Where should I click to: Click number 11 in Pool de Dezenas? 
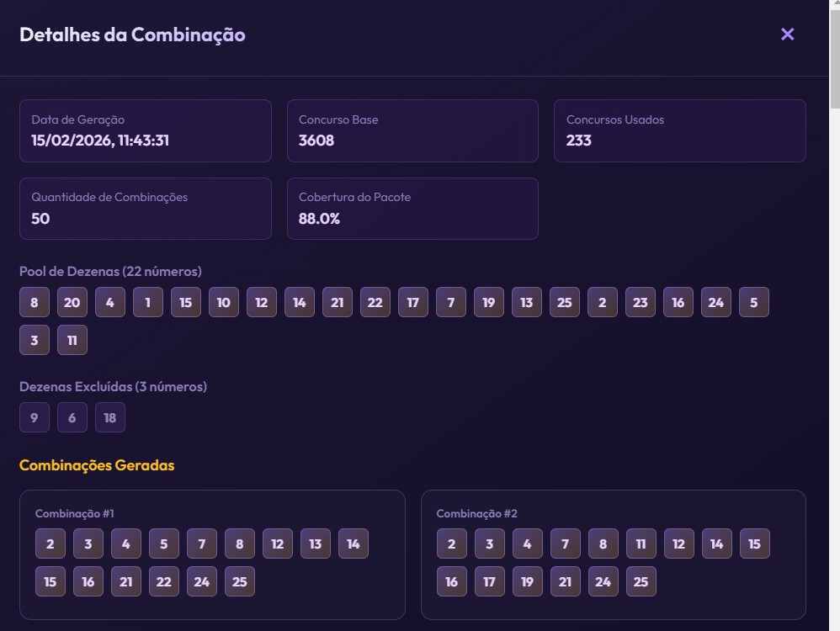(x=72, y=340)
